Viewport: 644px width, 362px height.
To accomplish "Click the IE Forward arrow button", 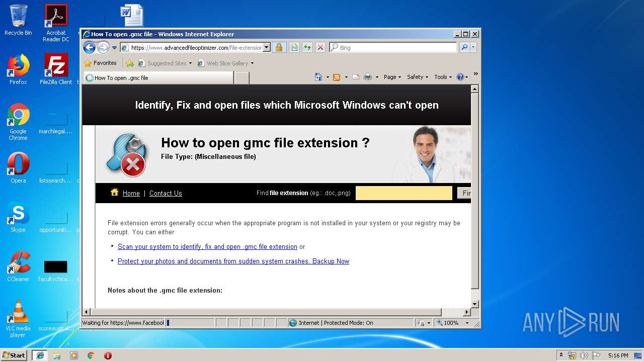I will point(103,48).
